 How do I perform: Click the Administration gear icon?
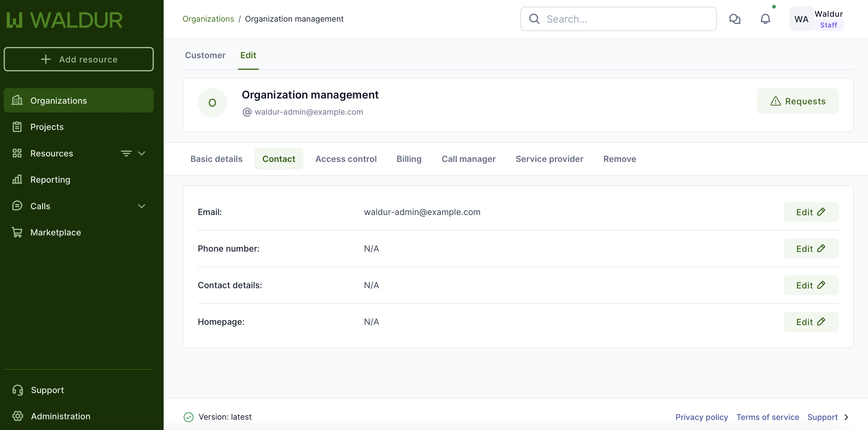click(17, 416)
